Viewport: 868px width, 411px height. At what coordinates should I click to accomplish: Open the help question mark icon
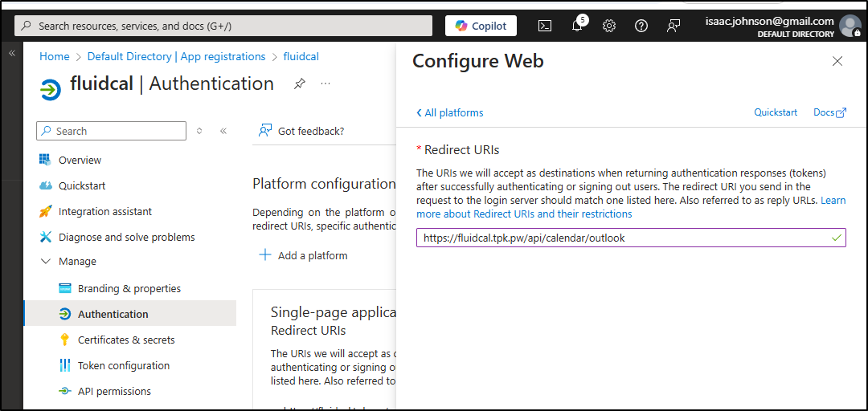[x=641, y=26]
